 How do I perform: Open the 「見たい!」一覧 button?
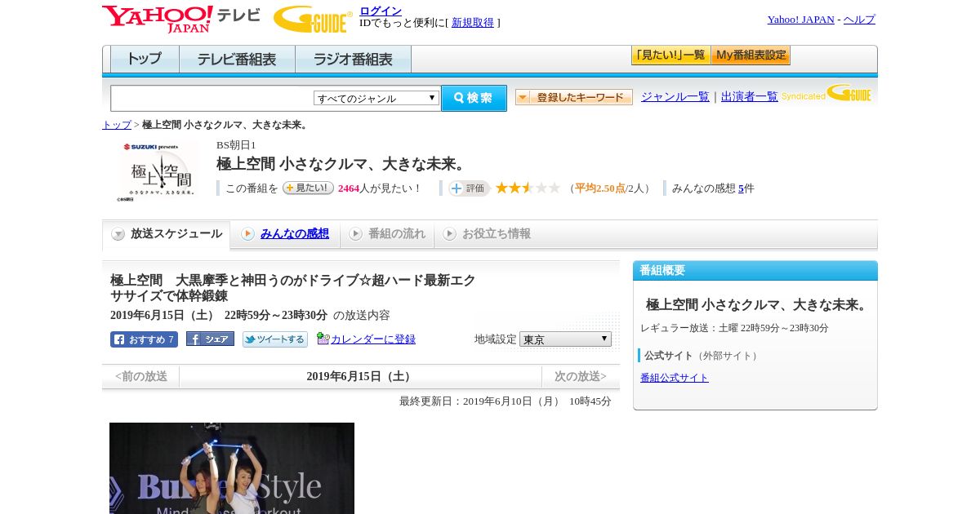click(x=670, y=55)
